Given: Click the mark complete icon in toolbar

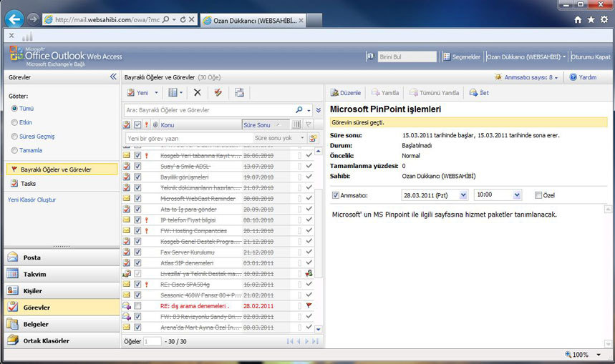Looking at the screenshot, I should (218, 92).
